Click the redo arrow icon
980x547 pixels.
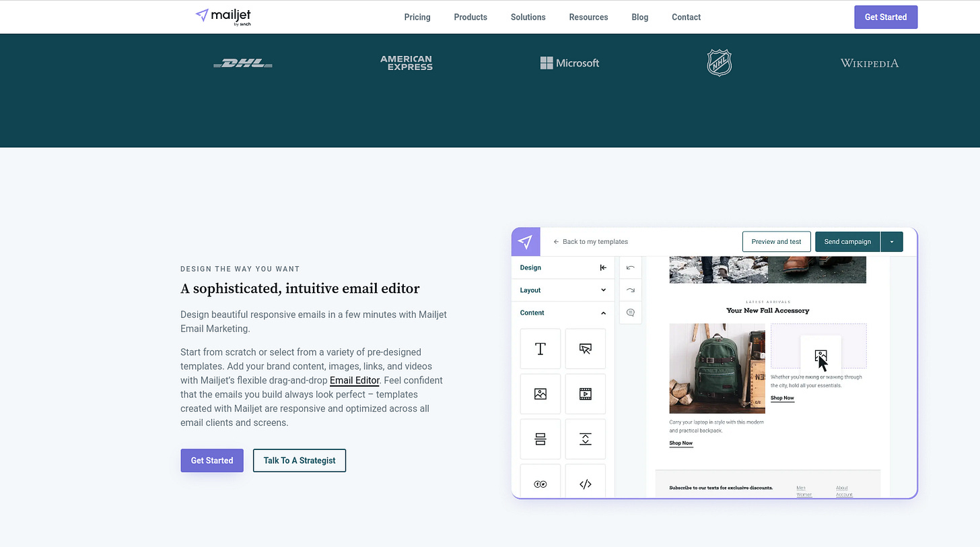(631, 290)
